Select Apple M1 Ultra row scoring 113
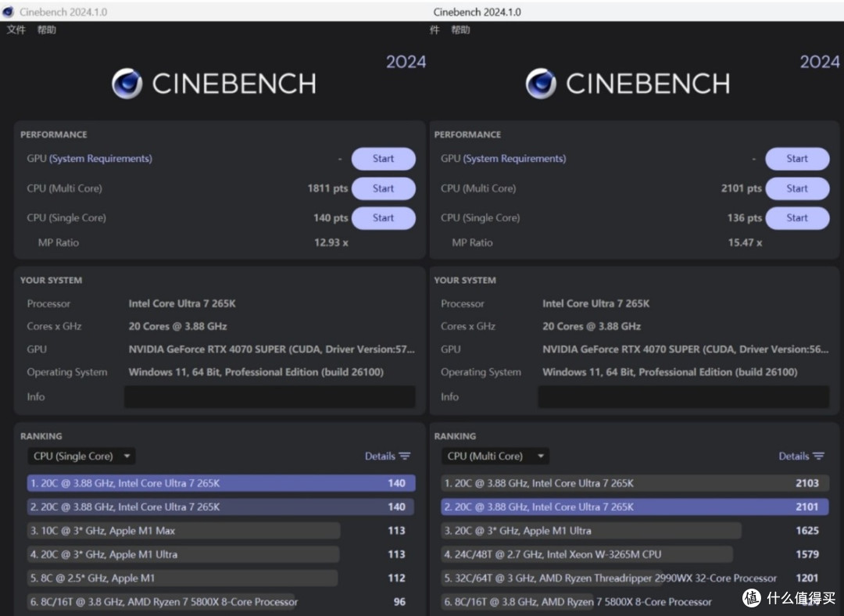Image resolution: width=844 pixels, height=616 pixels. tap(221, 554)
